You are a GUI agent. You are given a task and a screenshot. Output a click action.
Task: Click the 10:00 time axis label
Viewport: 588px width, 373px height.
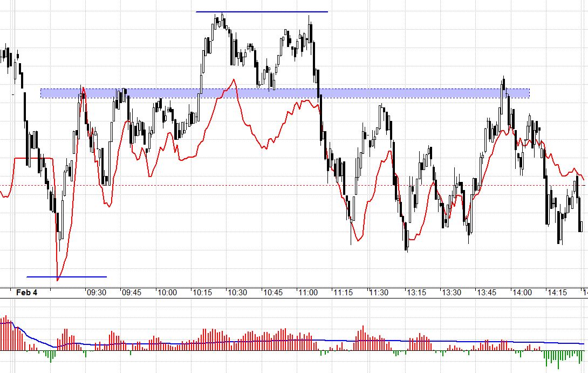click(x=167, y=293)
